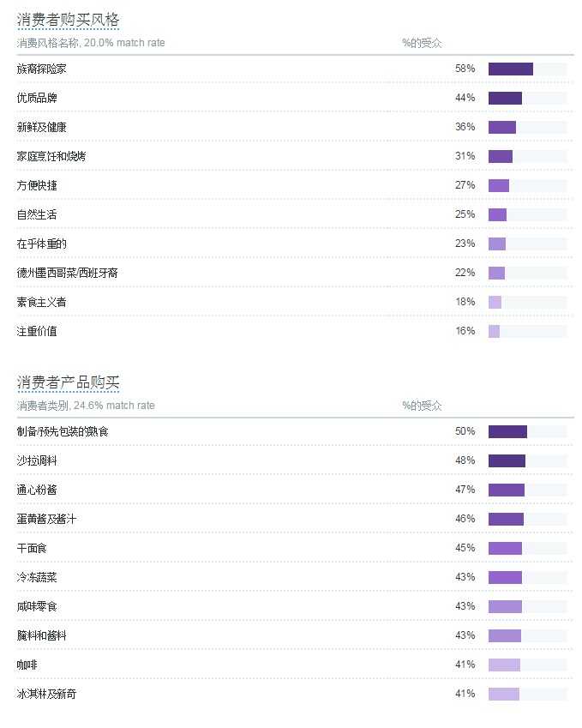The image size is (582, 728).
Task: Click the %的受众 header in the purchase style table
Action: (423, 43)
